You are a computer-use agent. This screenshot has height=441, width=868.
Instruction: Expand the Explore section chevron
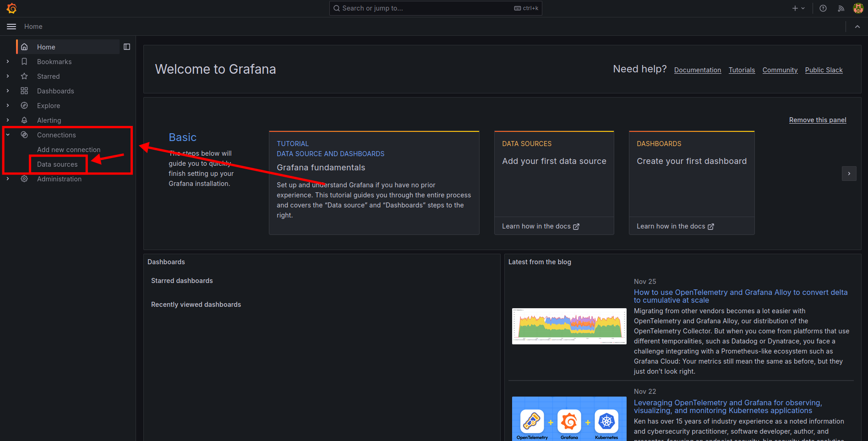coord(8,105)
